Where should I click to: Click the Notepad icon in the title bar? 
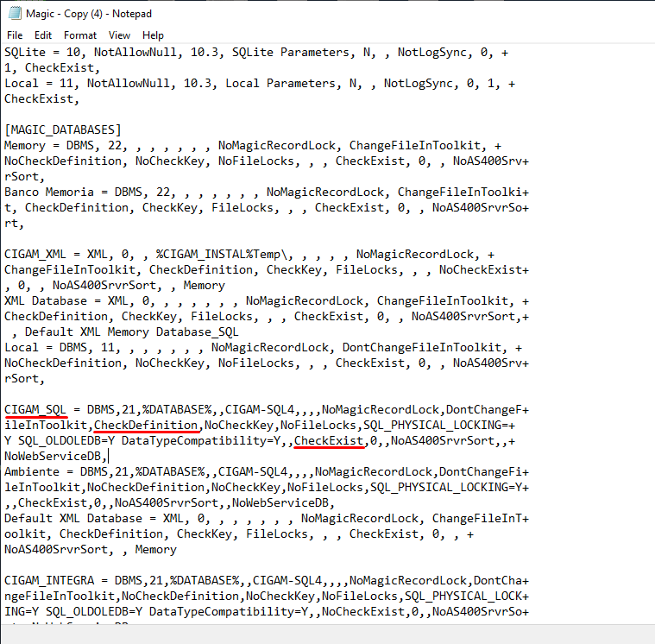click(x=15, y=13)
